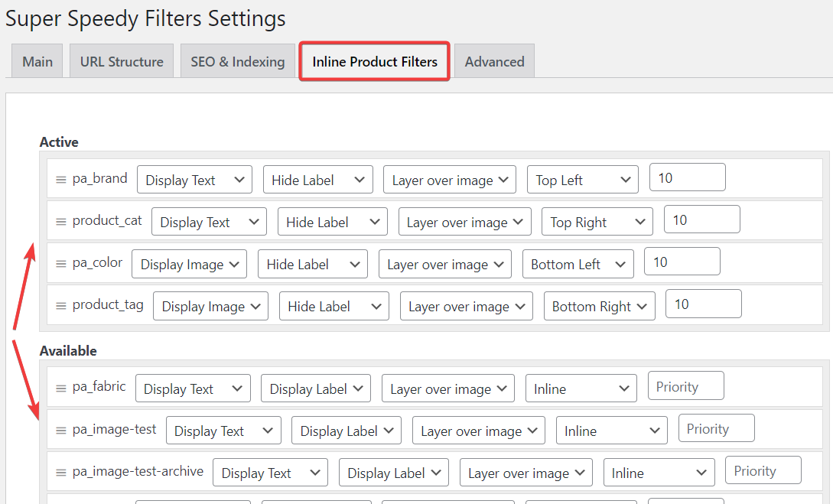833x504 pixels.
Task: Open pa_color Layer over image dropdown
Action: click(444, 263)
